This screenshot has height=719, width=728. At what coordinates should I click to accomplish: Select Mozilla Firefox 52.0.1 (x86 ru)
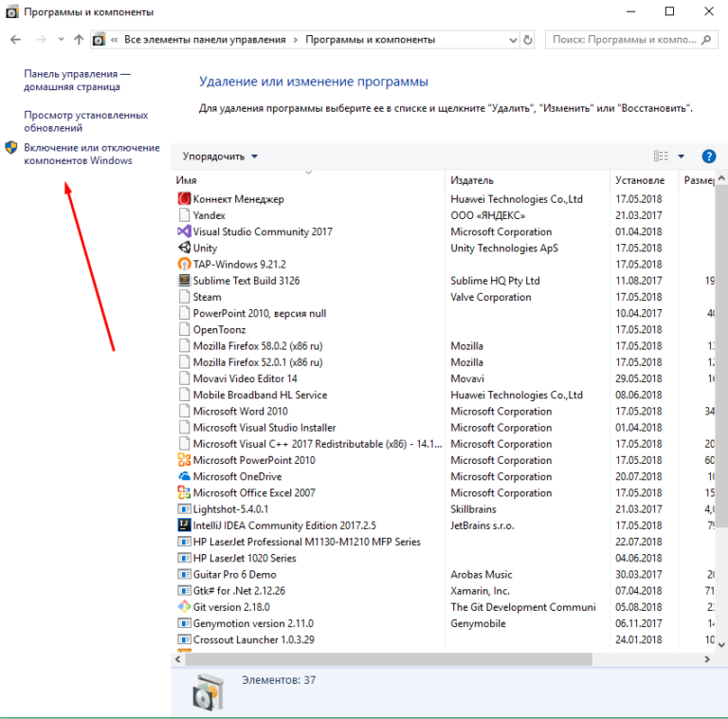(258, 361)
